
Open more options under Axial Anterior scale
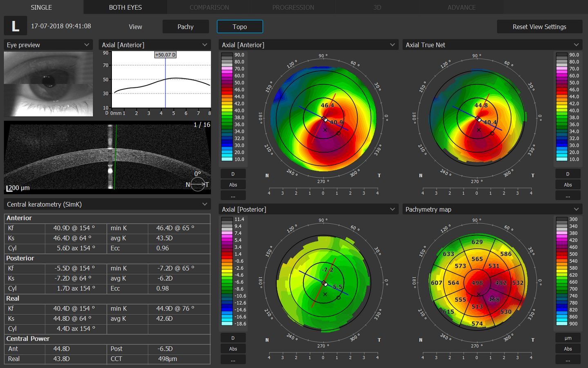233,196
